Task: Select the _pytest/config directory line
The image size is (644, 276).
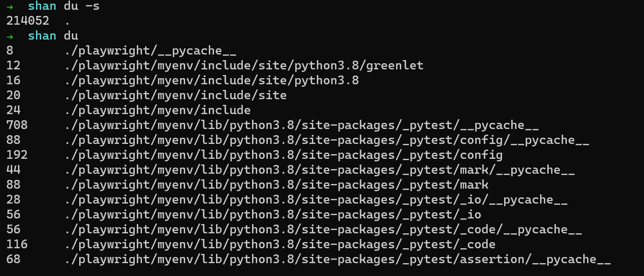Action: click(x=283, y=155)
